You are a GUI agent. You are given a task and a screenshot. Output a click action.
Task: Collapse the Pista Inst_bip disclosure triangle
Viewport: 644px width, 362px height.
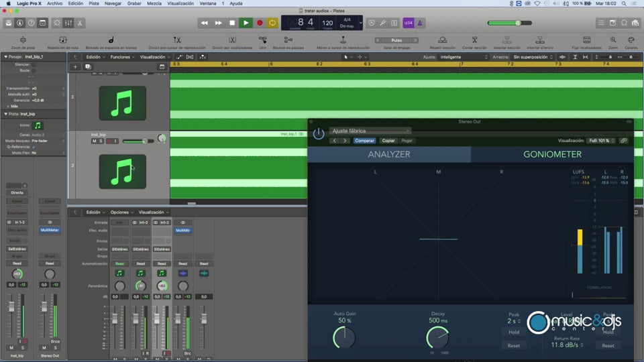6,114
